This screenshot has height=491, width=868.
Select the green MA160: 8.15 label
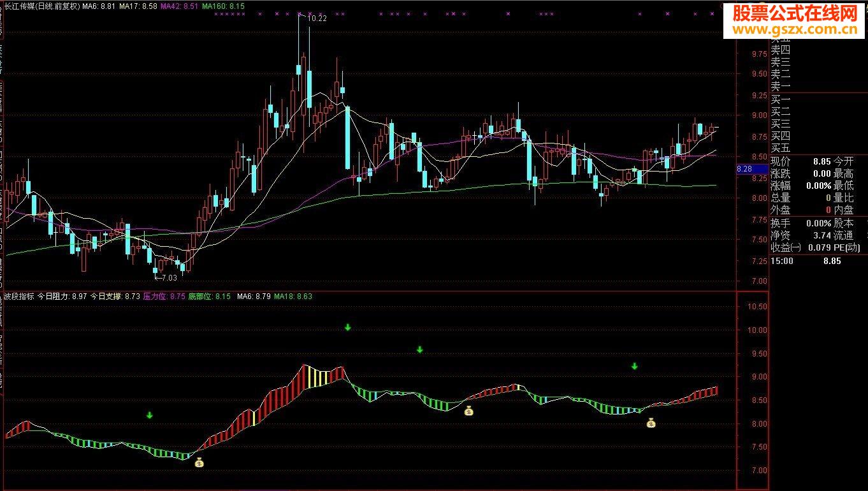[223, 6]
